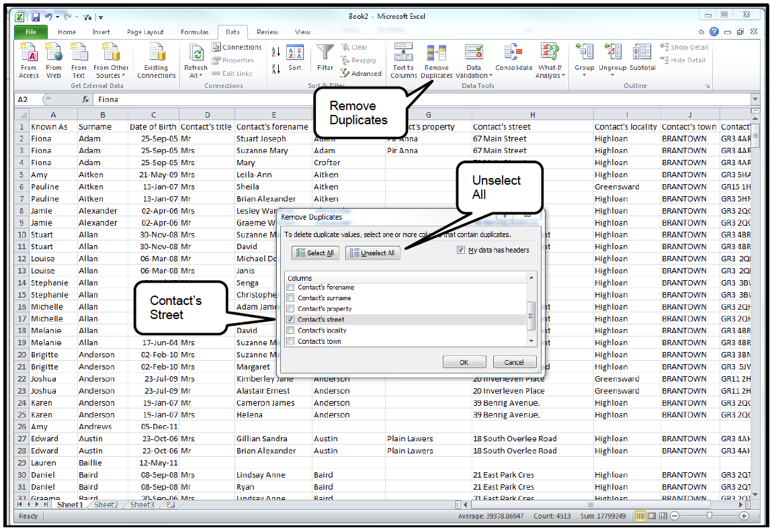Click Show Detail in Outline

point(684,47)
